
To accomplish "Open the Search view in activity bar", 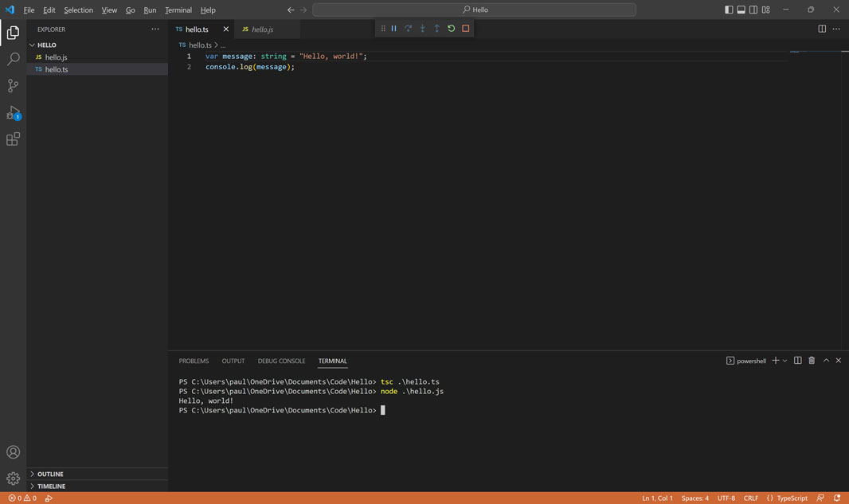I will [13, 59].
